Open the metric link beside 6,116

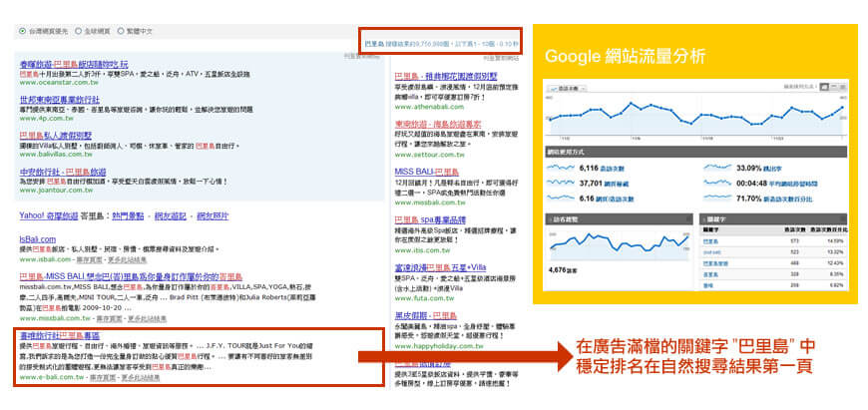613,169
